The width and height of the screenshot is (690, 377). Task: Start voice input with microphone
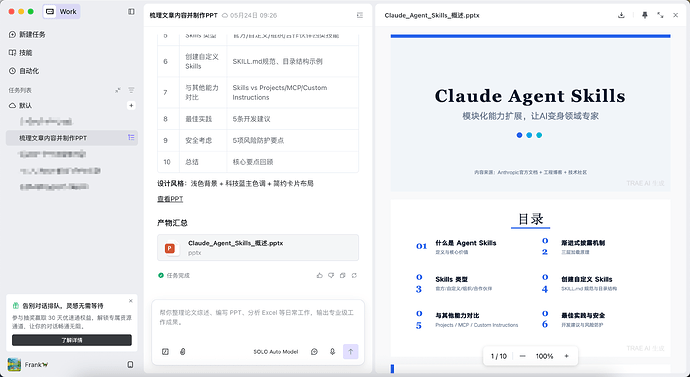333,351
